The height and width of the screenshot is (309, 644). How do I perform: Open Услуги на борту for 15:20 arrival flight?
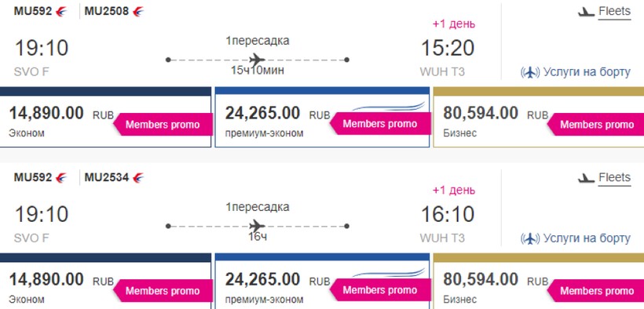[587, 72]
